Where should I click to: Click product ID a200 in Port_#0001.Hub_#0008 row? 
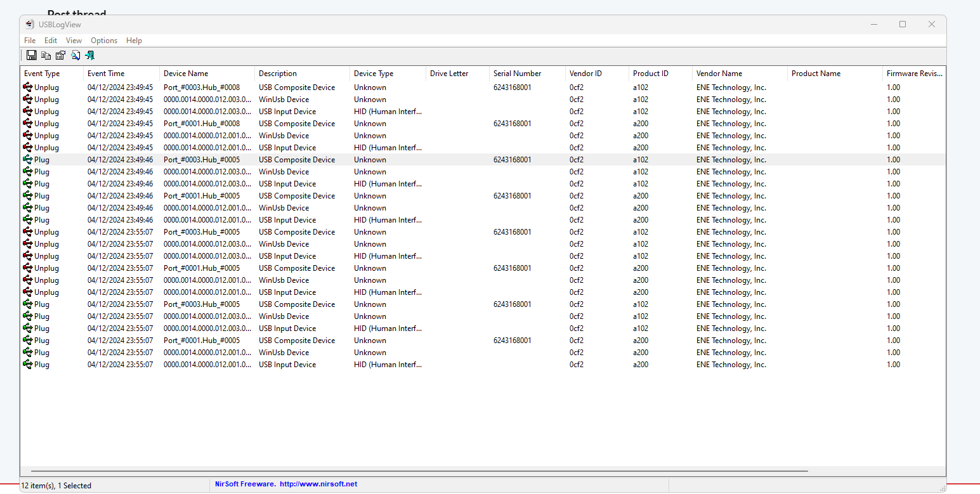pyautogui.click(x=641, y=124)
